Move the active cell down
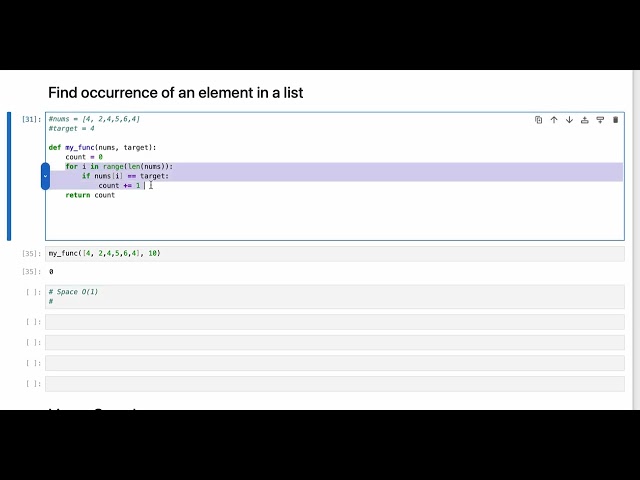Image resolution: width=640 pixels, height=480 pixels. 569,120
